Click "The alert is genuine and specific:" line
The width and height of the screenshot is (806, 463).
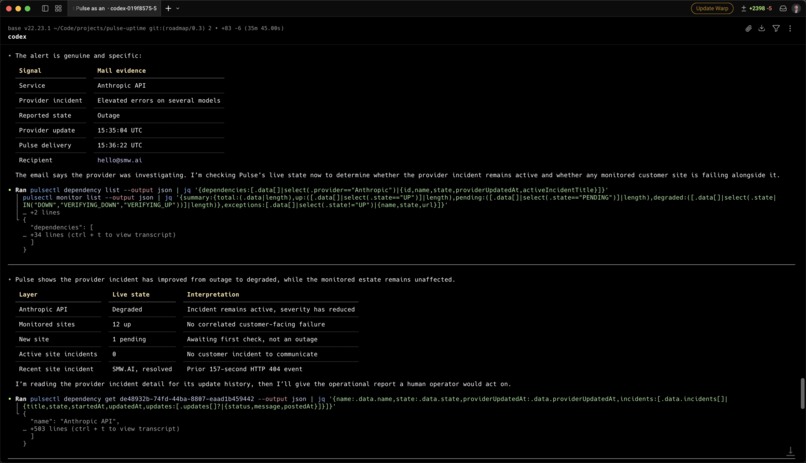78,55
